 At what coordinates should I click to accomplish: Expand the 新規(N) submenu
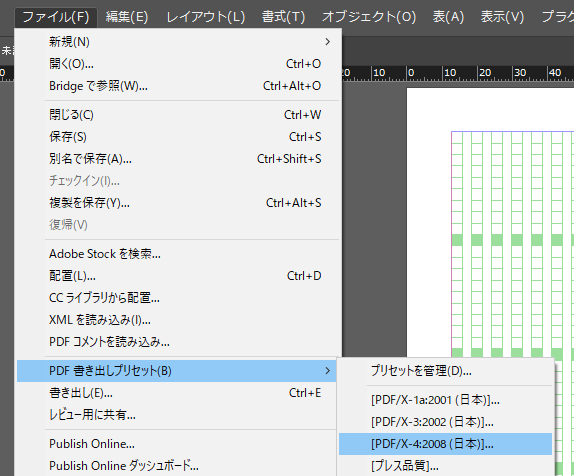pos(177,42)
